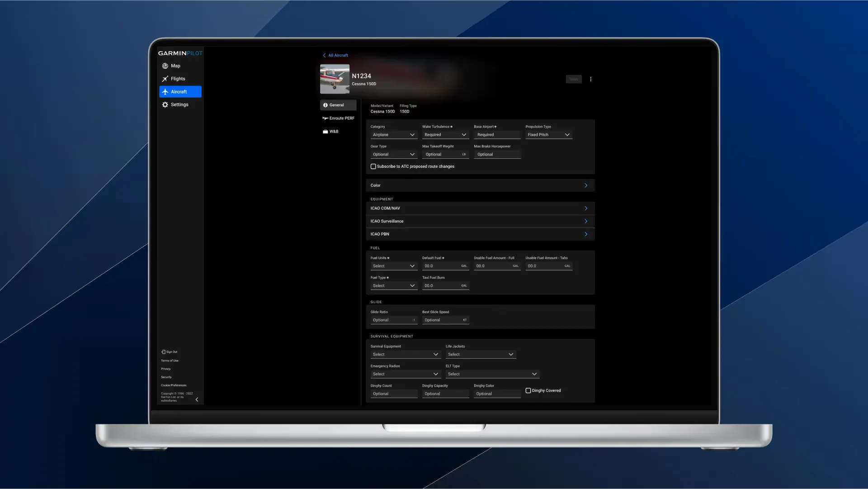
Task: Click the Sign Out icon
Action: pyautogui.click(x=163, y=352)
